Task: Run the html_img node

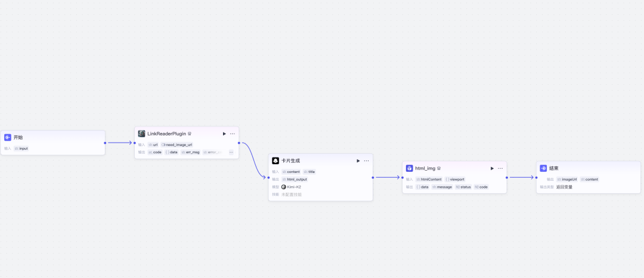Action: coord(492,168)
